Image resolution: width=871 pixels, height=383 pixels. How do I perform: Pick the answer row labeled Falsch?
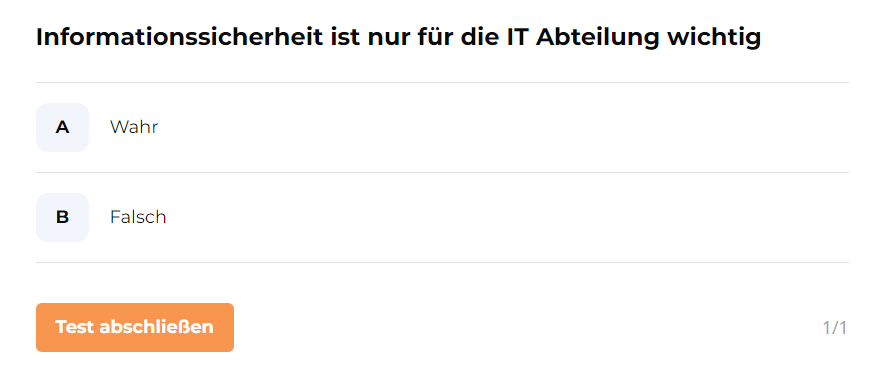(x=442, y=217)
